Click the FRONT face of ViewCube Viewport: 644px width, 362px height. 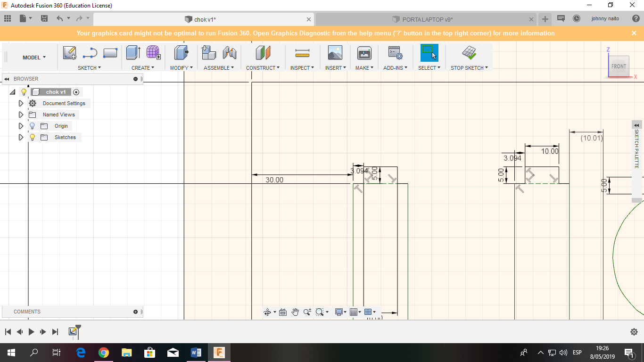click(619, 66)
